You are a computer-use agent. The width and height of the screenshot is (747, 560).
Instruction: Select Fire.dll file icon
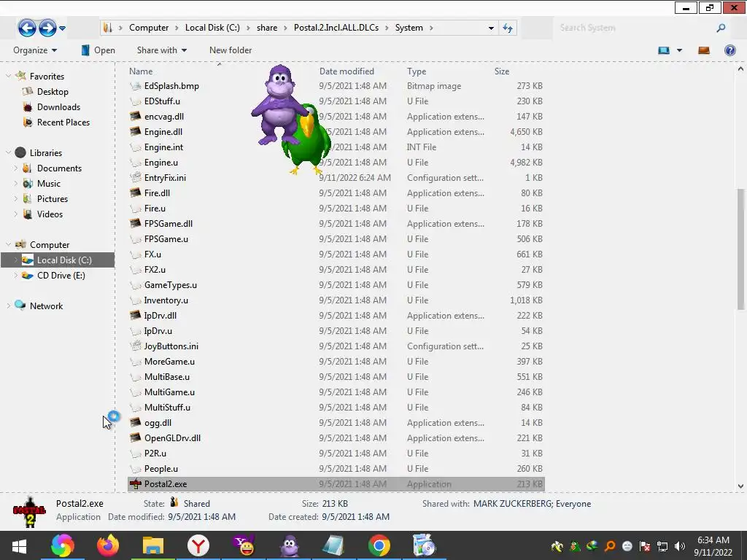pos(136,192)
